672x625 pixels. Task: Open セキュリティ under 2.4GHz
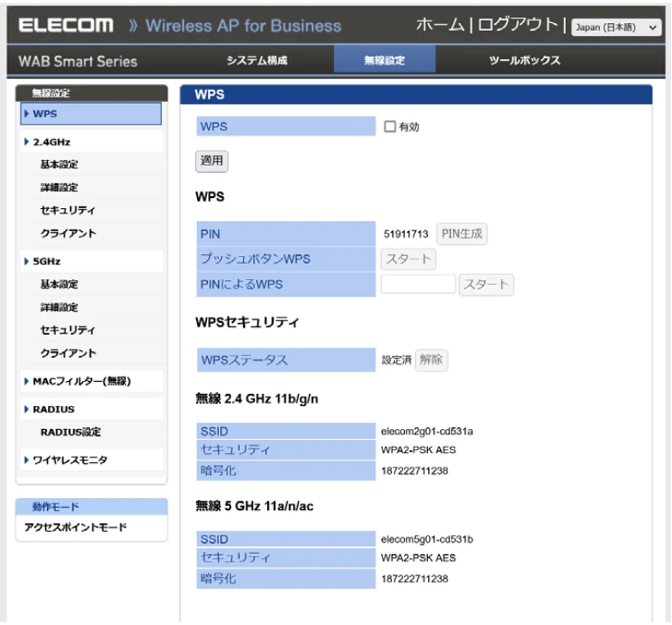pos(68,211)
